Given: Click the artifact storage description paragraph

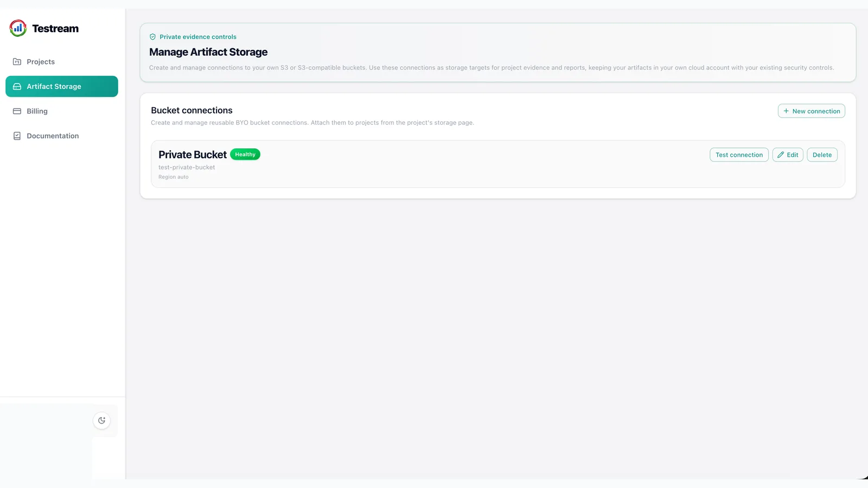Looking at the screenshot, I should click(x=492, y=68).
